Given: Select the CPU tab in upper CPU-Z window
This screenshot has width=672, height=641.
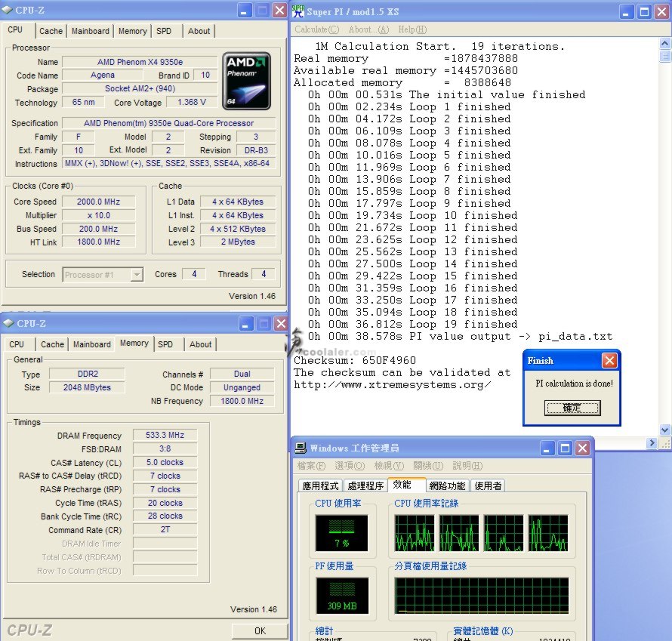Looking at the screenshot, I should click(15, 29).
